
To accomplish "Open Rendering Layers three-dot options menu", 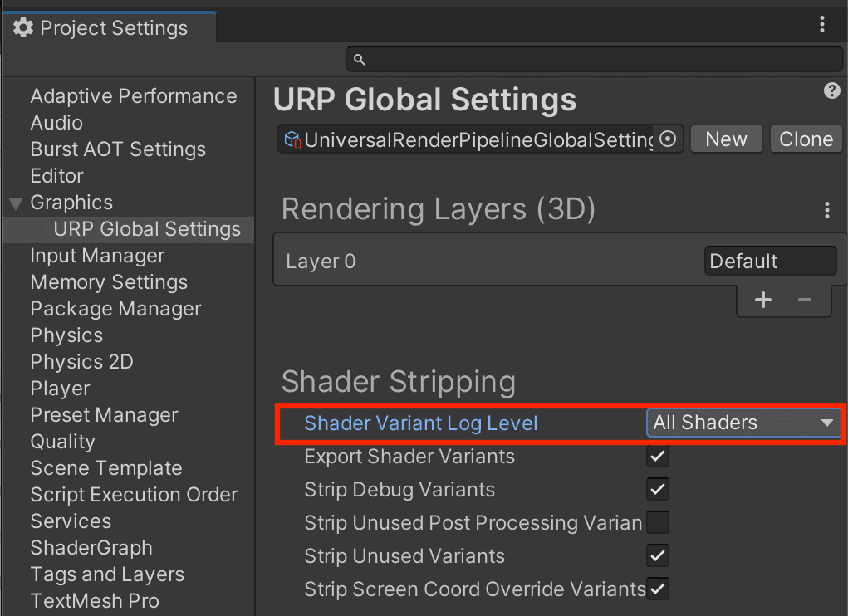I will point(826,211).
